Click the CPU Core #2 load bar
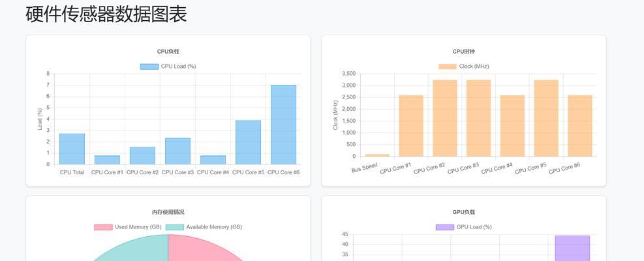The width and height of the screenshot is (644, 261). click(142, 156)
